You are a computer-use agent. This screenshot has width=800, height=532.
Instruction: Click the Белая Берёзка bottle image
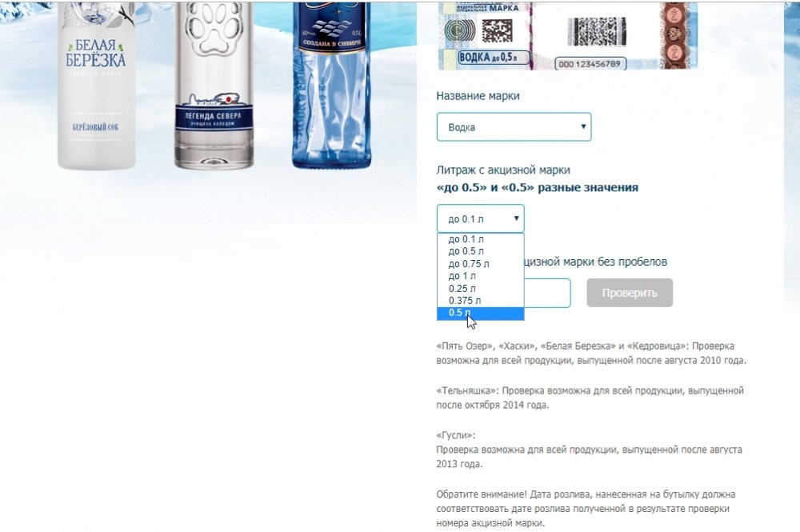point(97,84)
